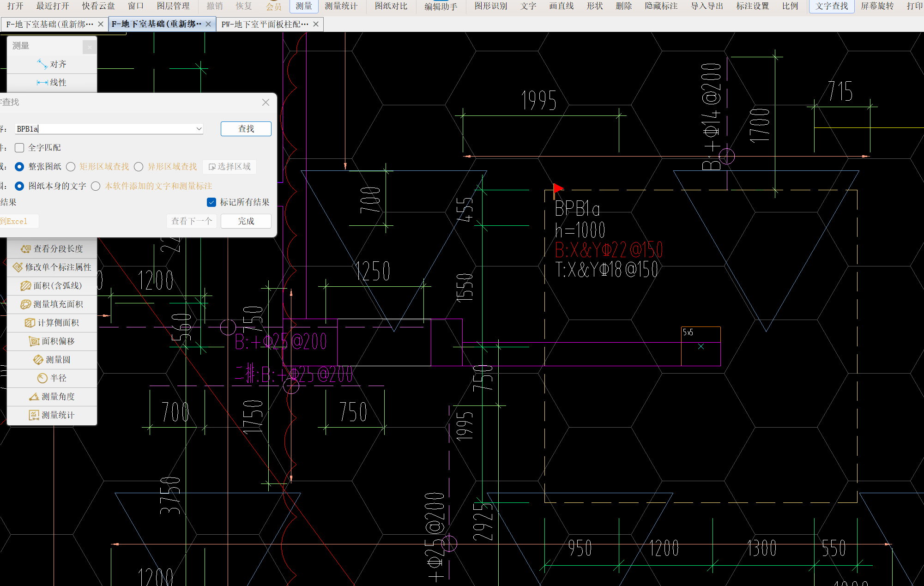The width and height of the screenshot is (924, 586).
Task: Choose the 线性 linear measure icon
Action: point(42,83)
